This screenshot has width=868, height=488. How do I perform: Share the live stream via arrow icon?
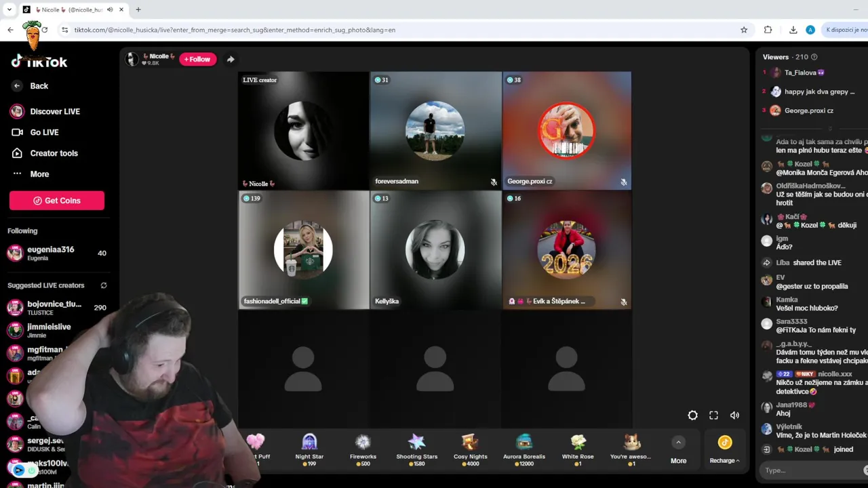point(231,59)
